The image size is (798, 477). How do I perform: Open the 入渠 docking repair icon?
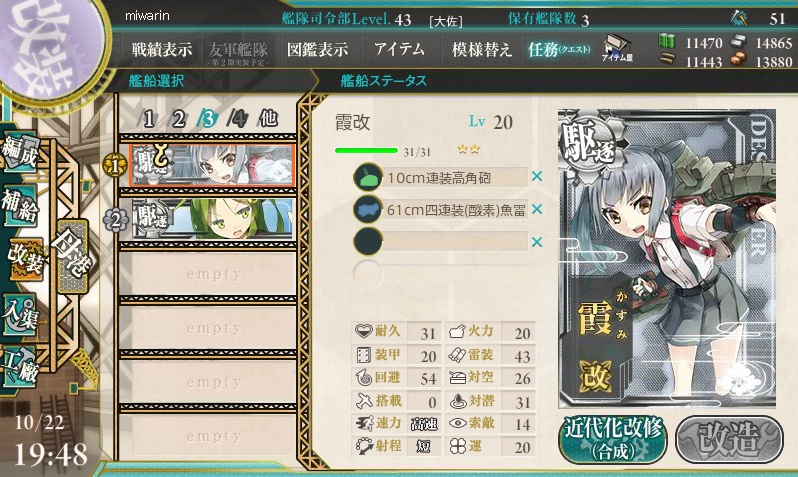click(x=20, y=315)
